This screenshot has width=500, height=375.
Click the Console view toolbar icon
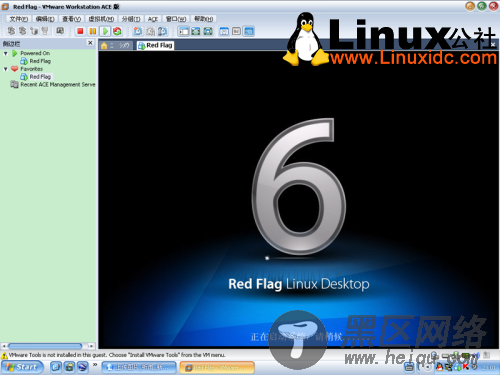(249, 31)
